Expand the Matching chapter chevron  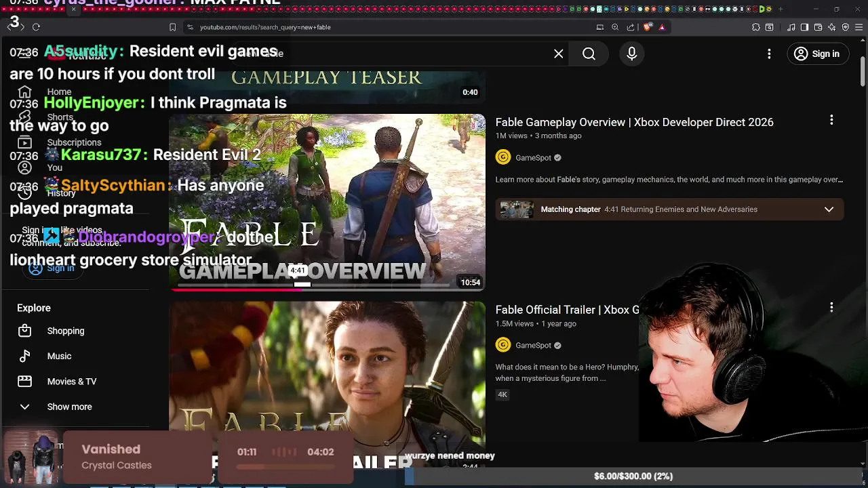pos(829,209)
